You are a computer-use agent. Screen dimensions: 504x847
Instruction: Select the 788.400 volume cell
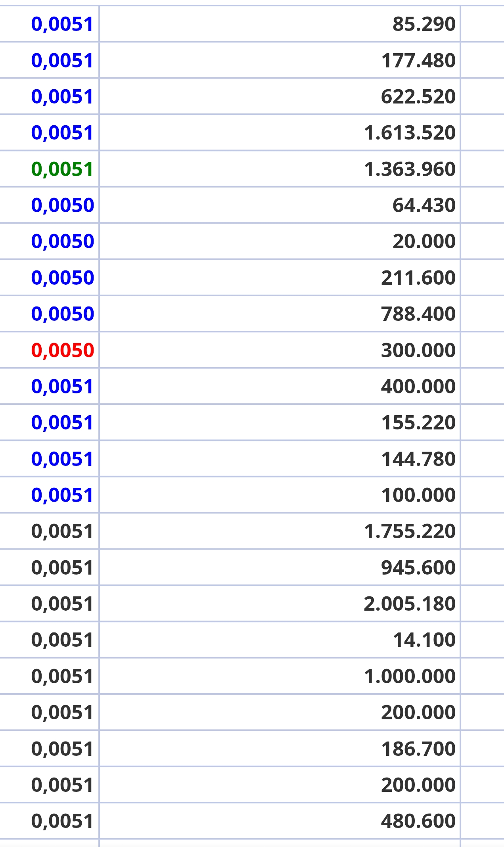418,314
